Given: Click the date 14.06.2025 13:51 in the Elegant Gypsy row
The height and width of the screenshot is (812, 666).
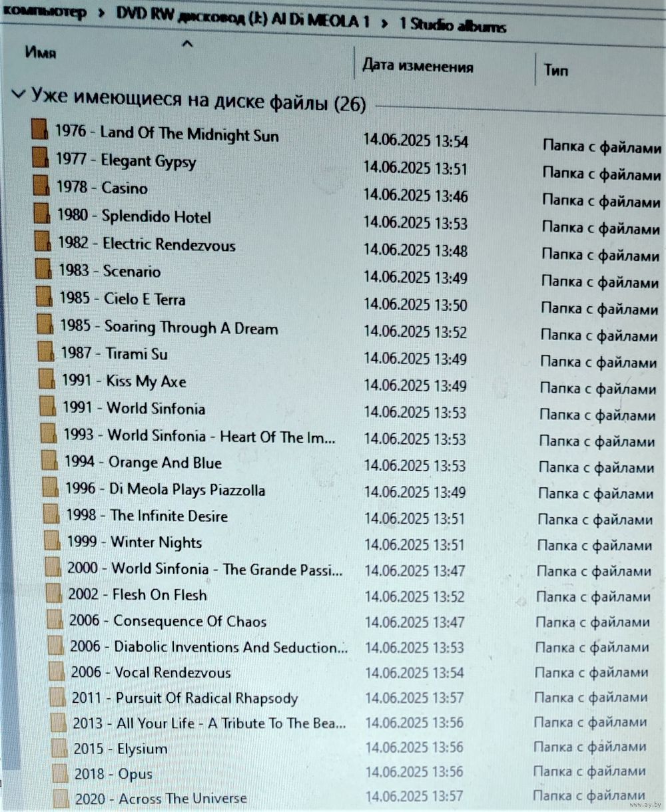Looking at the screenshot, I should pyautogui.click(x=416, y=168).
